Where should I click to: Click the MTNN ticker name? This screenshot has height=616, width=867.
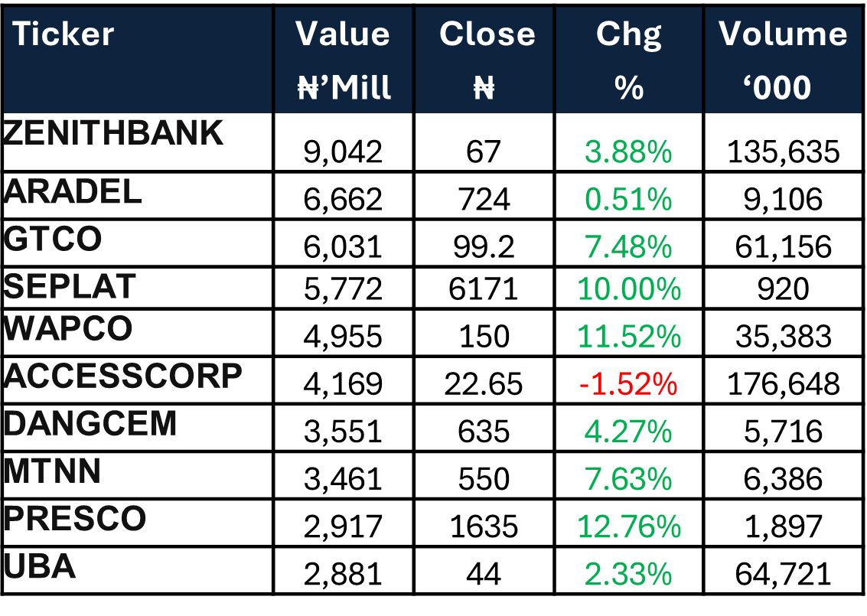tap(52, 471)
